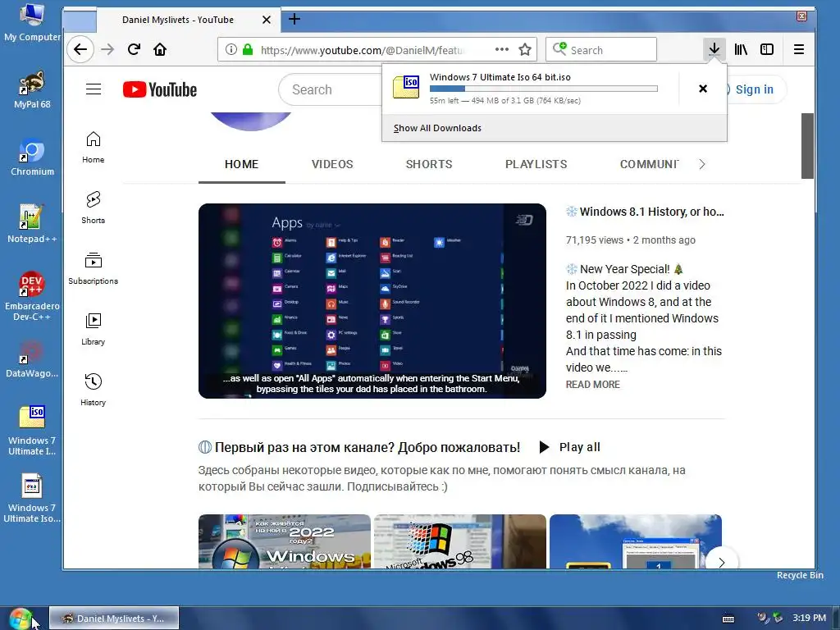Switch to channel HOME tab
The height and width of the screenshot is (630, 840).
click(x=242, y=164)
